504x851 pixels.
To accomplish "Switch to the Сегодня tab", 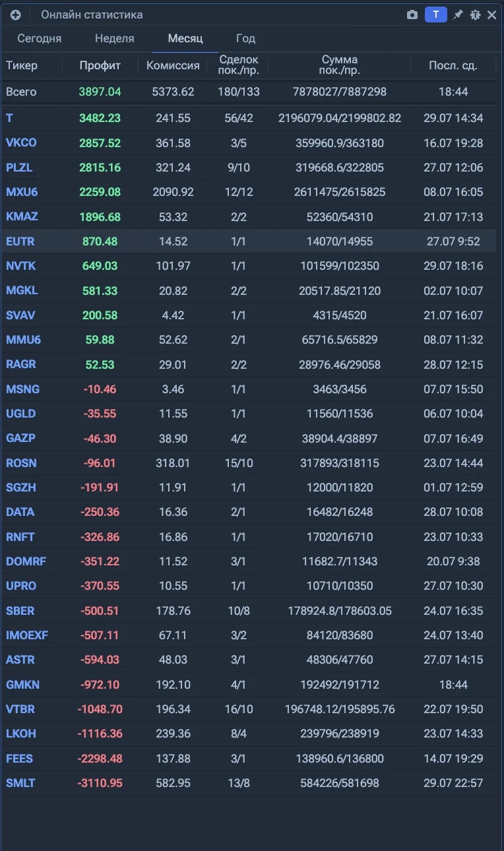I will point(40,39).
